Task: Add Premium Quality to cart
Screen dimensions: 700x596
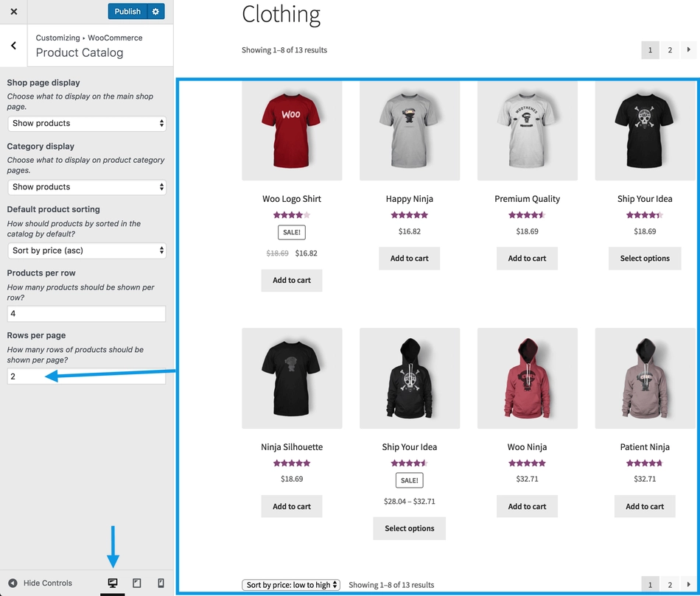Action: (x=528, y=259)
